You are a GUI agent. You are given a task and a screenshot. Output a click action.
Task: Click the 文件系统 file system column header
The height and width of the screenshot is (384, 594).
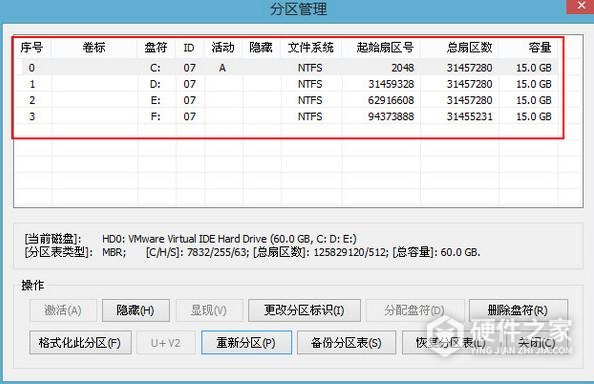(311, 48)
